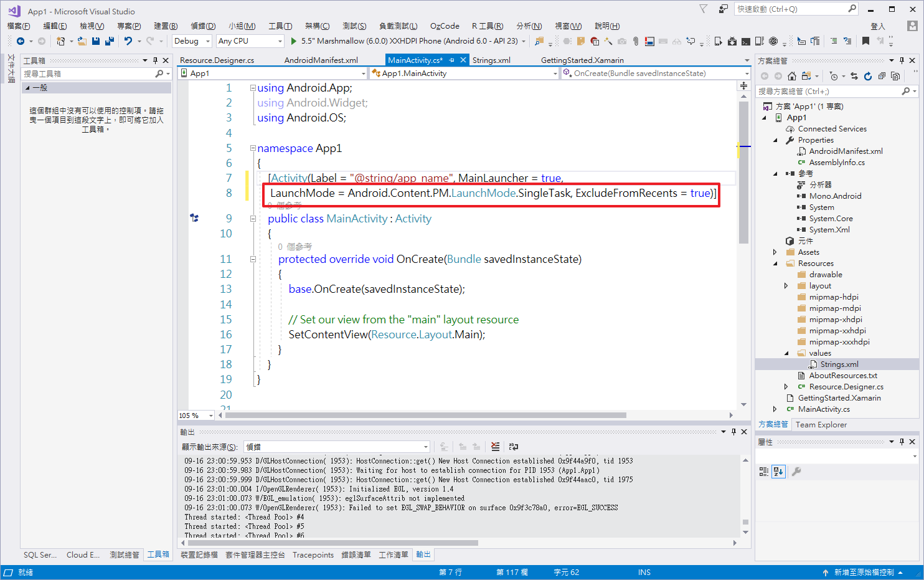Select MainActivity.cs in Solution Explorer
Screen dimensions: 924x580
[824, 409]
